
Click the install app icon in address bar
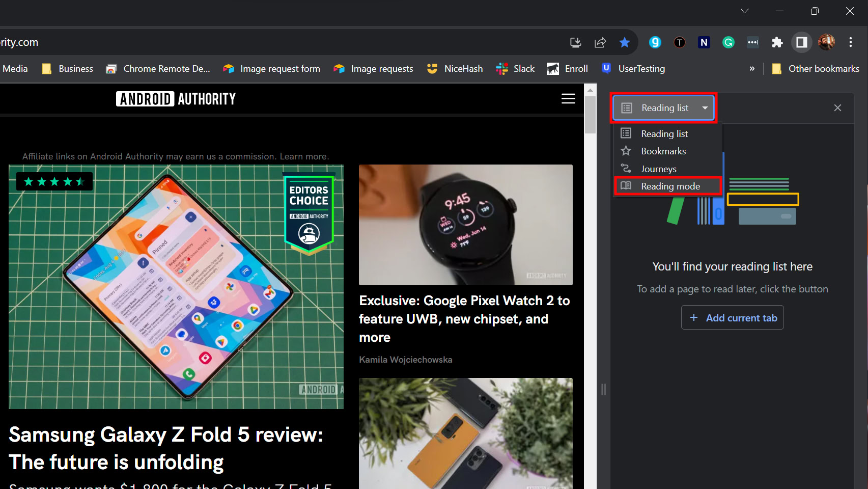(575, 42)
